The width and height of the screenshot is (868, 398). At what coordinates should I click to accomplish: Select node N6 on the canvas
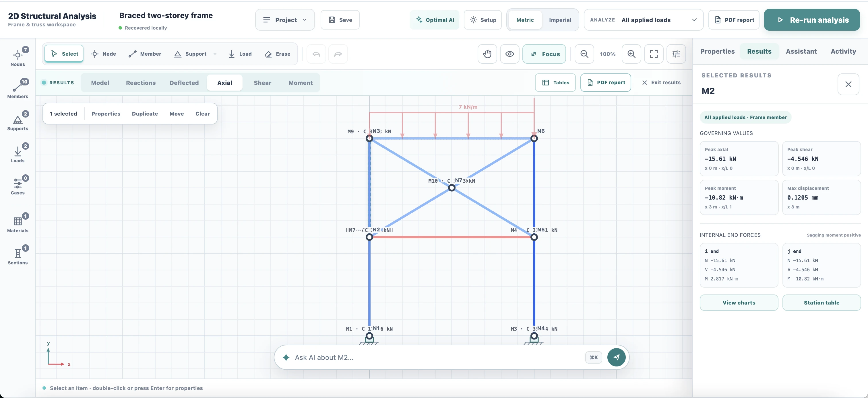[x=534, y=138]
